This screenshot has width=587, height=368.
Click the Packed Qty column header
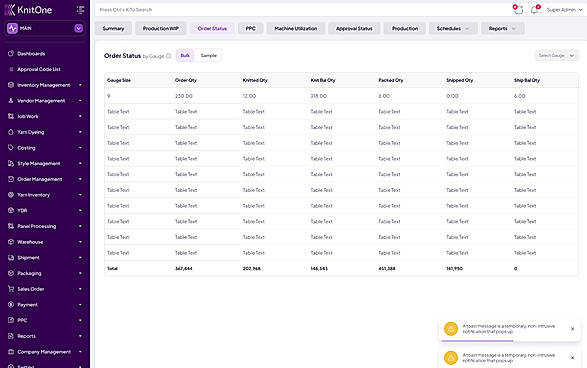tap(390, 80)
